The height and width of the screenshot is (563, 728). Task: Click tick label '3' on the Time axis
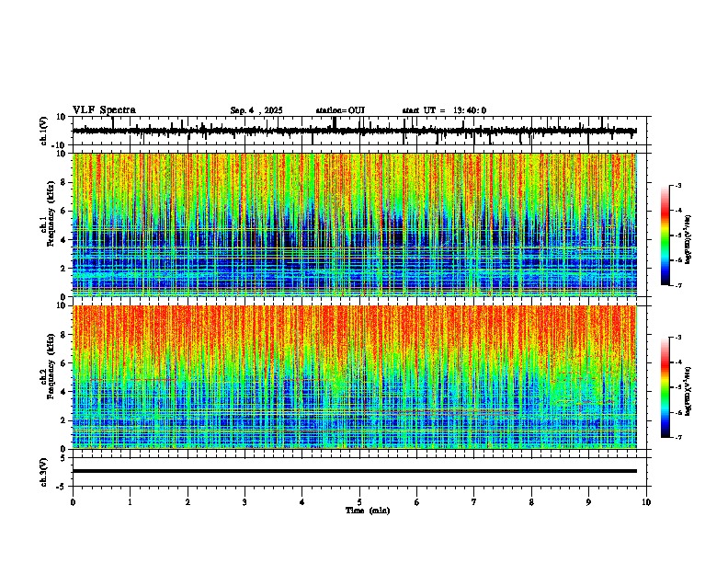[245, 502]
